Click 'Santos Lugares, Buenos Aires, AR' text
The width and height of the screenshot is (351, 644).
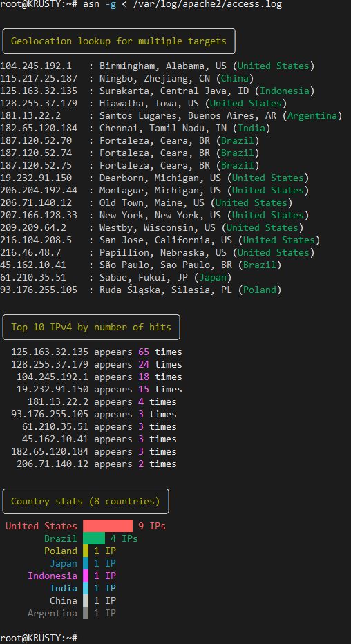[x=188, y=116]
